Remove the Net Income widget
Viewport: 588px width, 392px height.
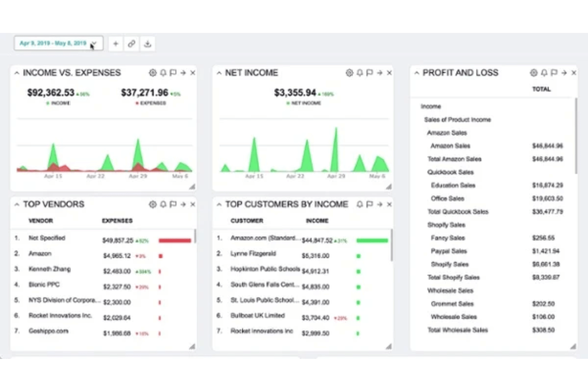(389, 73)
